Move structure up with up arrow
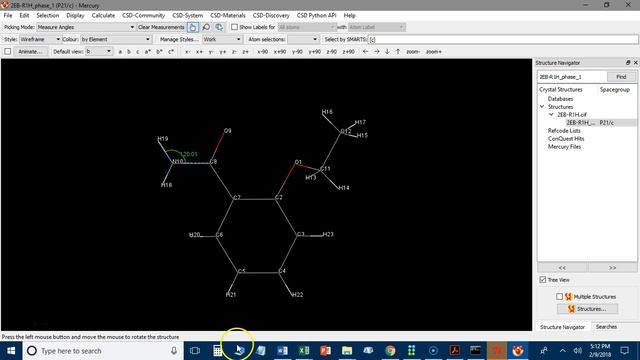This screenshot has width=640, height=360. [398, 51]
